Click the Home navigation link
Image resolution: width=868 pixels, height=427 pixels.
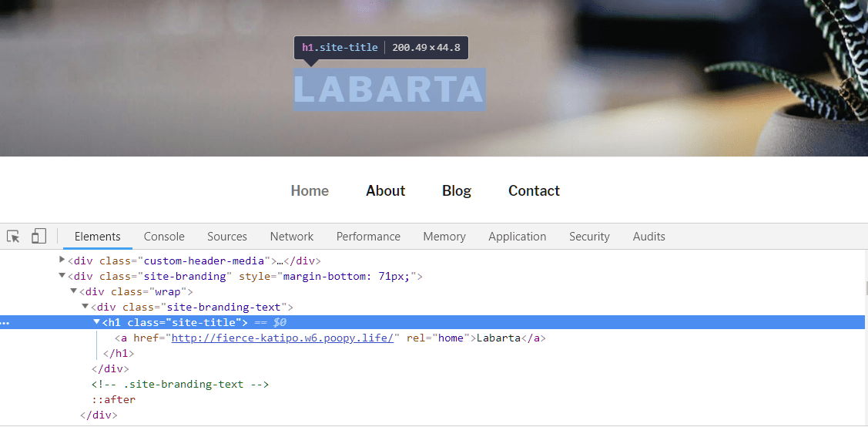click(310, 191)
